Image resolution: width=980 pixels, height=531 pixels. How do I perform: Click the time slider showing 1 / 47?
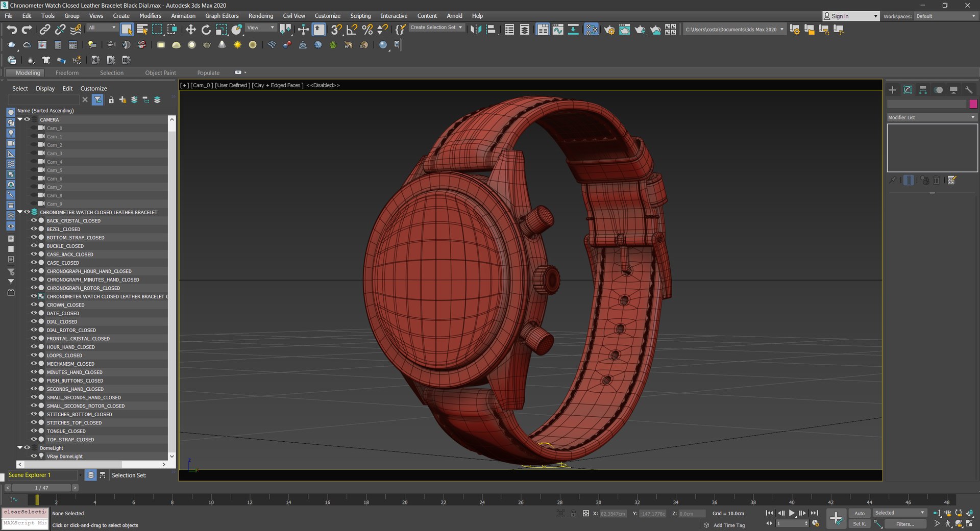42,488
